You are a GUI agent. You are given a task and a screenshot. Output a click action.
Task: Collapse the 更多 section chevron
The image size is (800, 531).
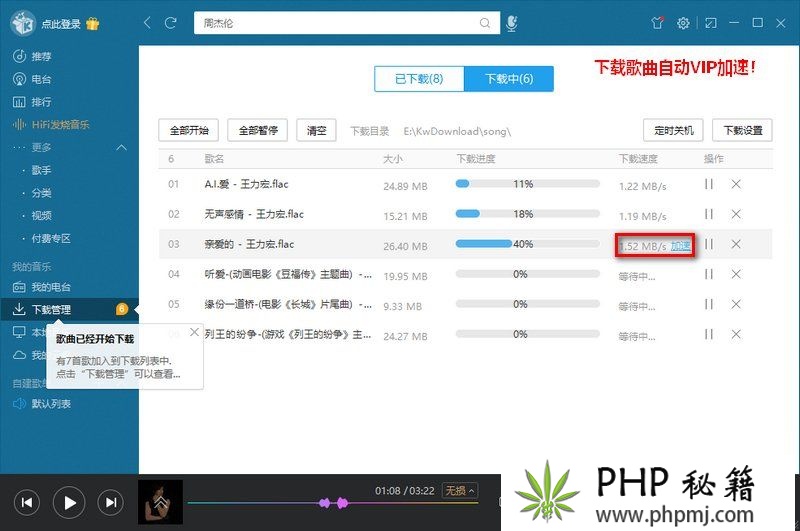pyautogui.click(x=122, y=148)
